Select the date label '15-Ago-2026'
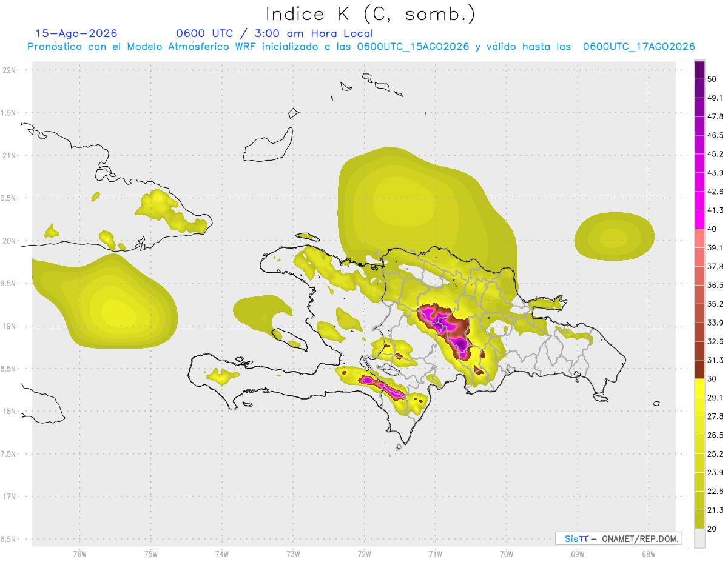This screenshot has width=728, height=562. pyautogui.click(x=76, y=33)
